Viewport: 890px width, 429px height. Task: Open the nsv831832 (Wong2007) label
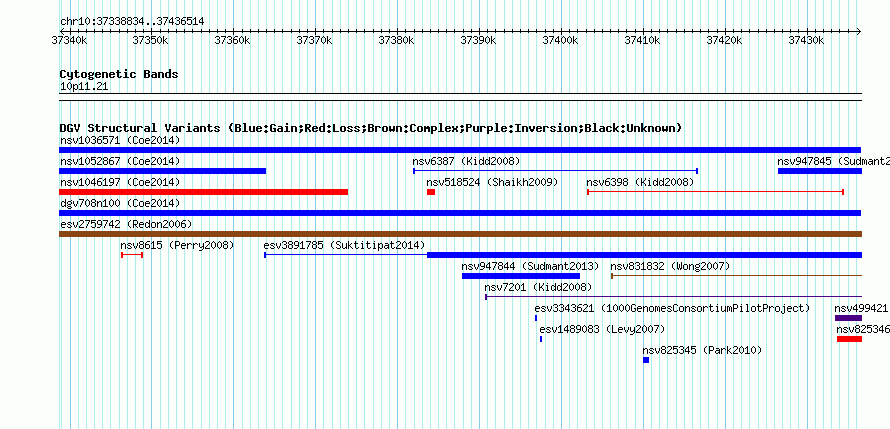670,266
